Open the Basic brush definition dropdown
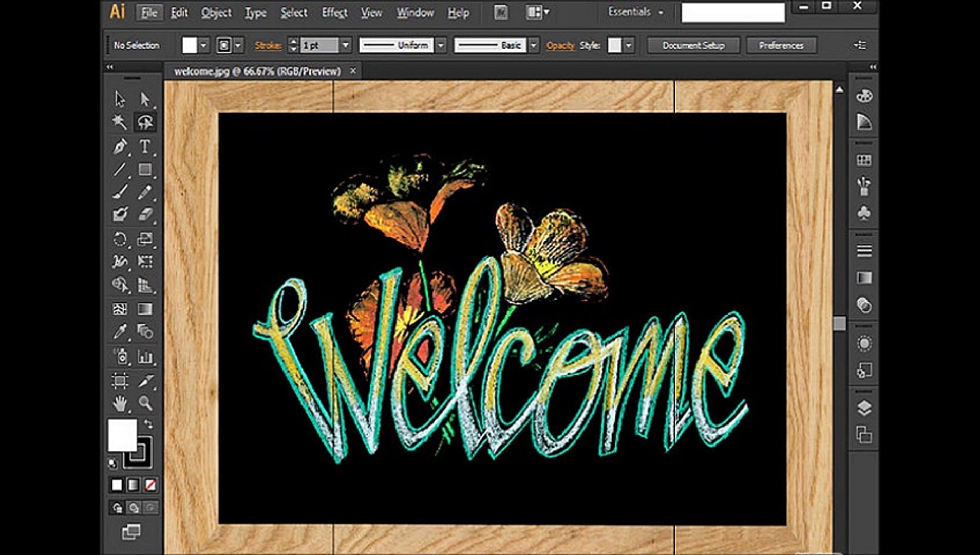Screen dimensions: 980x555 (533, 45)
